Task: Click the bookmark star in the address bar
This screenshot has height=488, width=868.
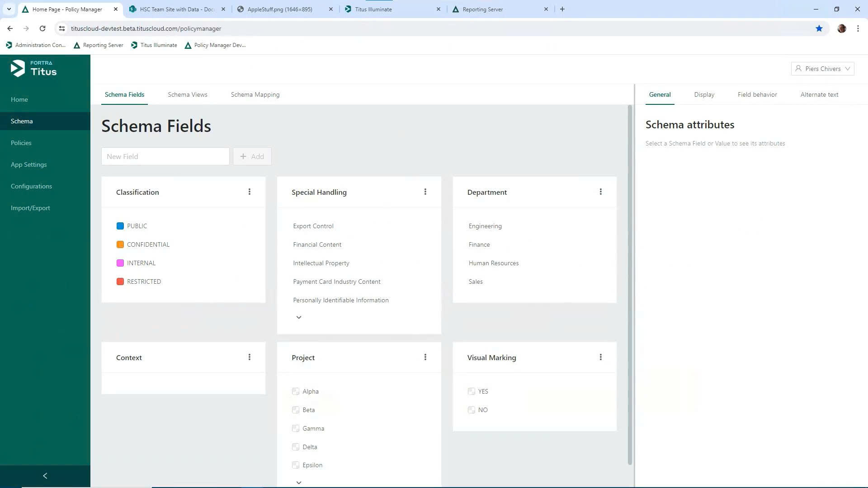Action: (x=819, y=28)
